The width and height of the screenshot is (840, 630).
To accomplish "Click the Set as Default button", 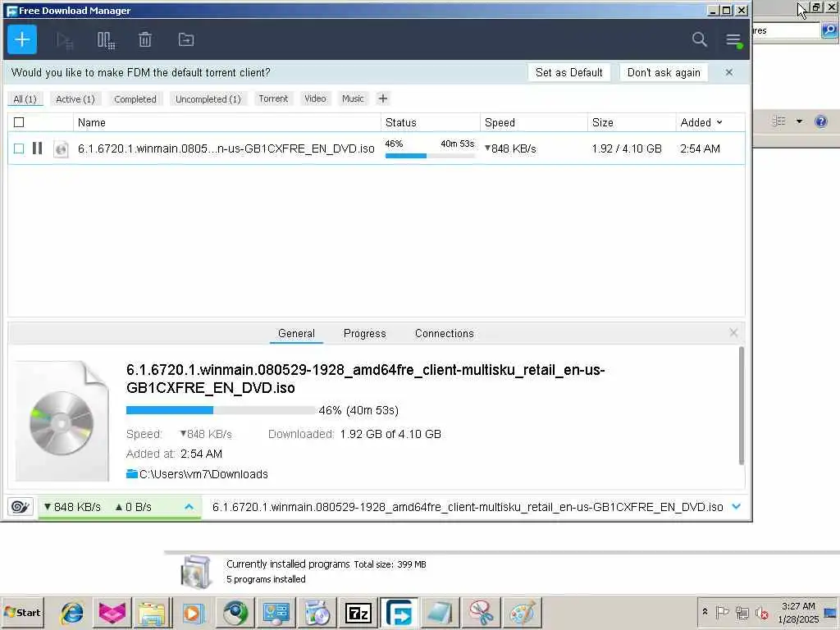I will coord(569,72).
